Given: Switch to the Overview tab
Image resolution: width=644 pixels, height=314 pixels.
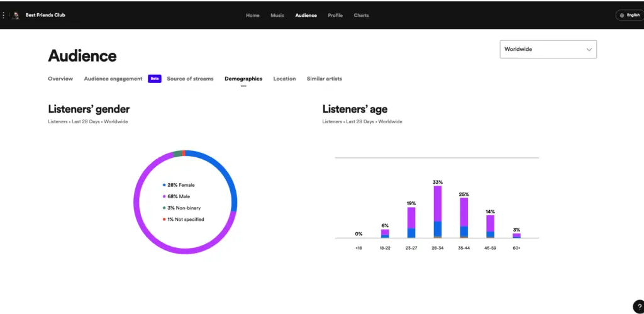Looking at the screenshot, I should click(60, 79).
